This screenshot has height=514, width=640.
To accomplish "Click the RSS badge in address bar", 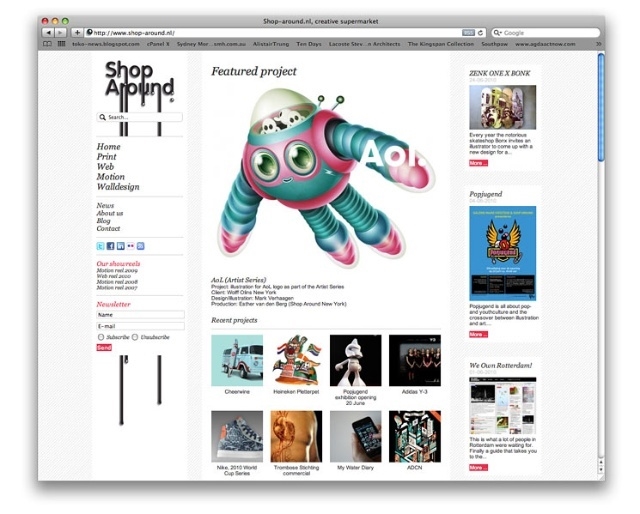I will point(468,33).
